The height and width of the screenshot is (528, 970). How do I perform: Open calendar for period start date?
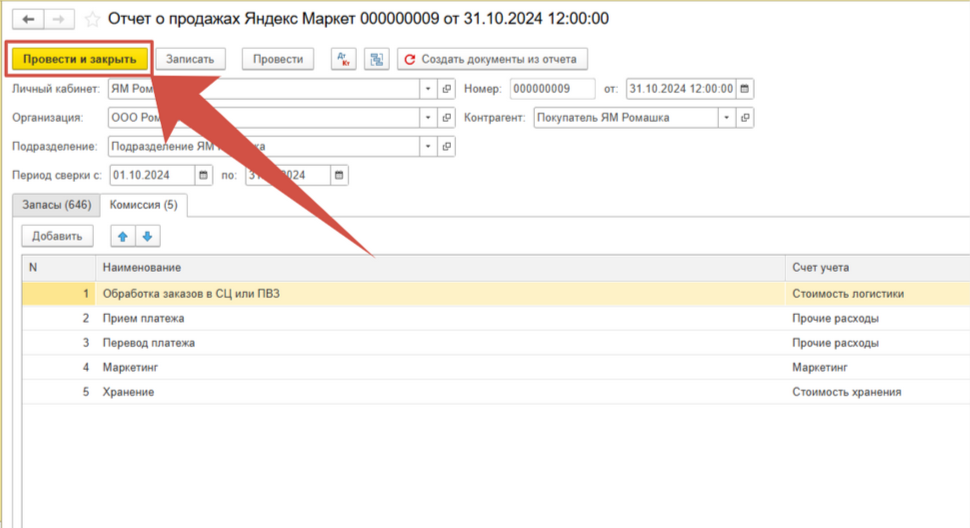click(204, 176)
